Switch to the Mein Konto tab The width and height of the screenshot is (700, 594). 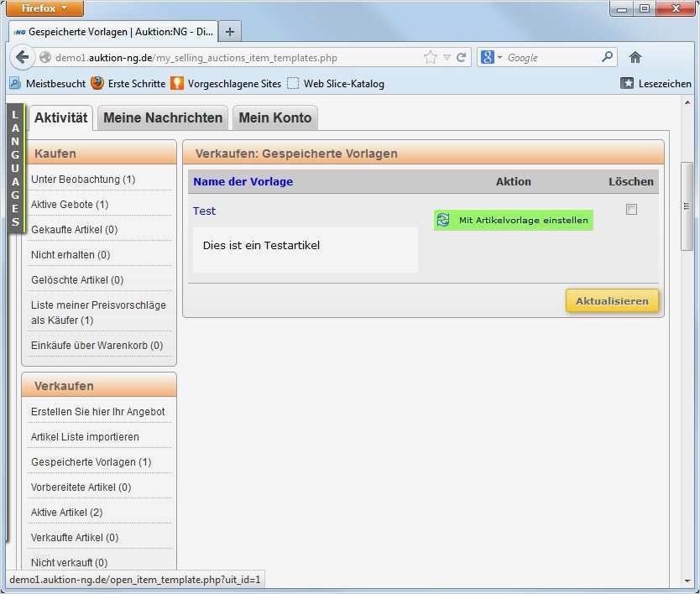point(275,117)
